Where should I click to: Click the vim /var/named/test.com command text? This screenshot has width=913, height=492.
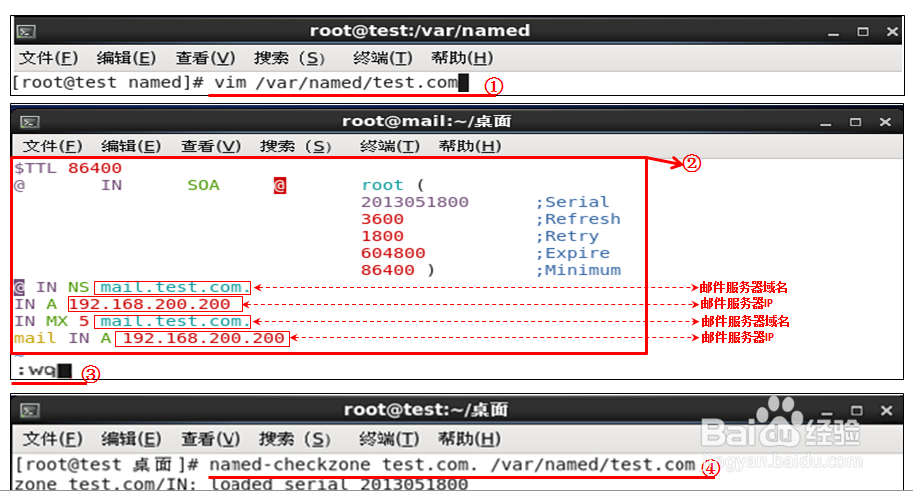click(336, 83)
